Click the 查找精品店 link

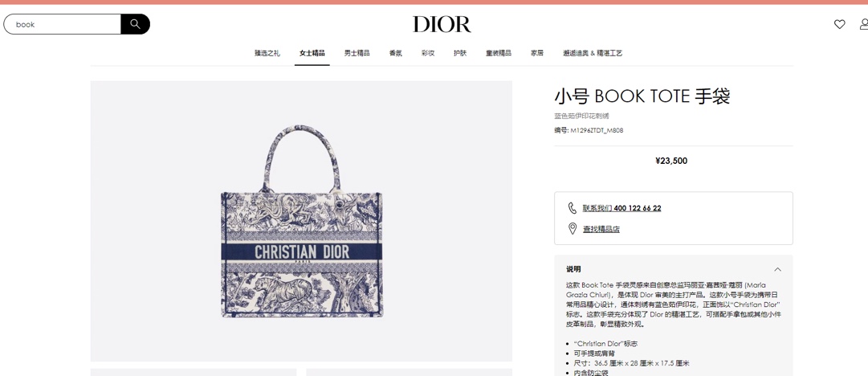(x=601, y=229)
